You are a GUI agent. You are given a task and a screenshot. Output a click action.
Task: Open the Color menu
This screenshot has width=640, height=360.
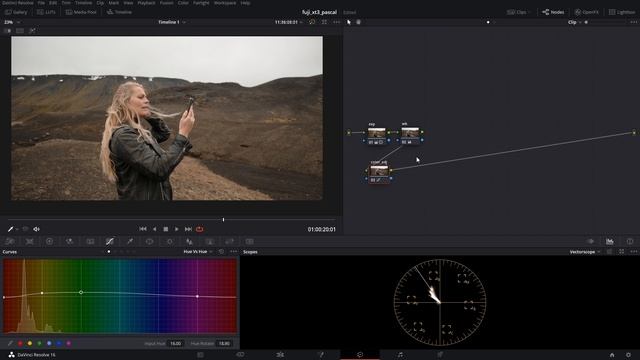183,3
